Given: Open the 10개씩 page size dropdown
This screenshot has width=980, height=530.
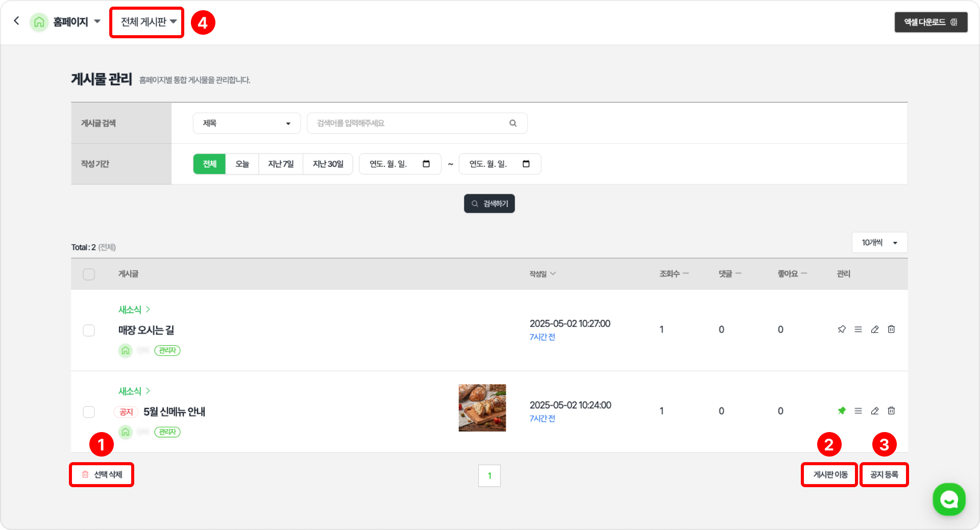Looking at the screenshot, I should (x=879, y=243).
